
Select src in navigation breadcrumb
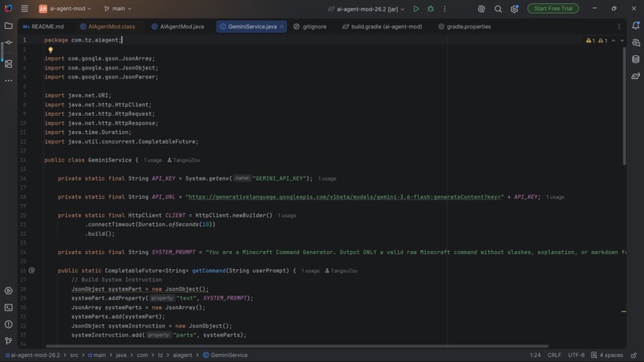point(74,355)
